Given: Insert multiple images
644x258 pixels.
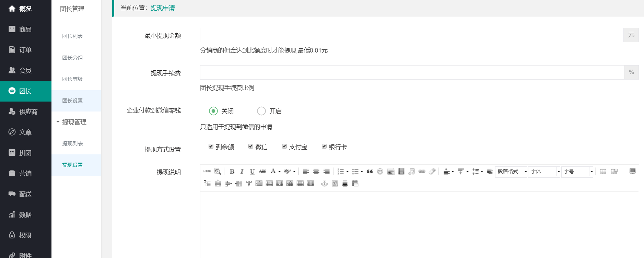Looking at the screenshot, I should [390, 171].
